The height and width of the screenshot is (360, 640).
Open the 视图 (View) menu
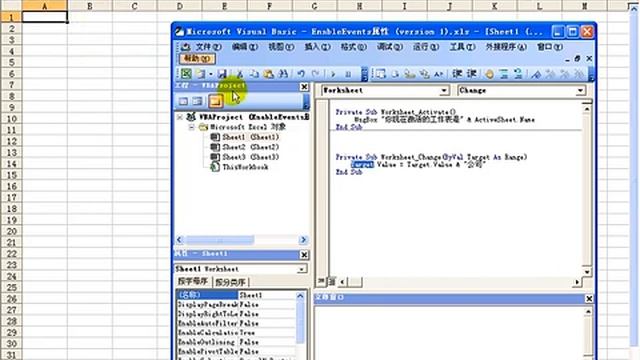(x=281, y=47)
